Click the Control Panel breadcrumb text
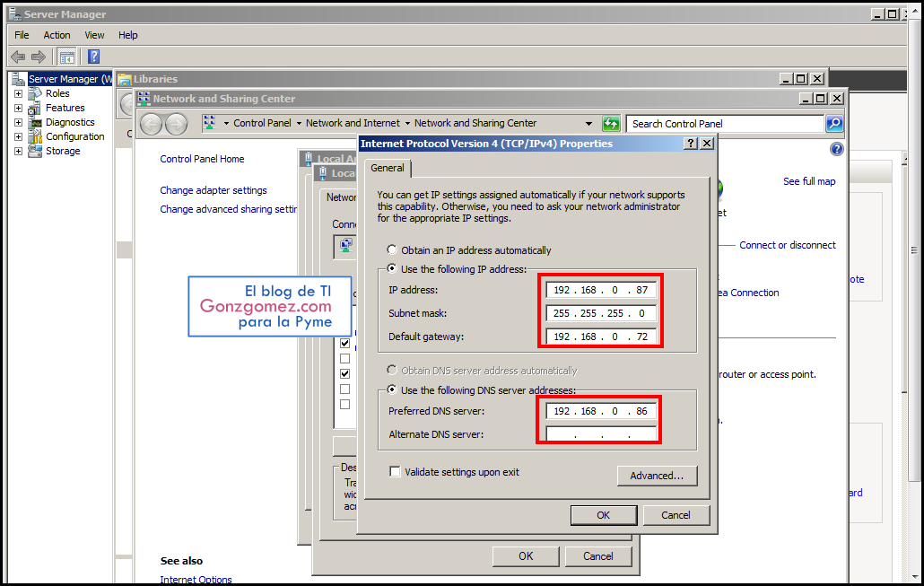 [262, 123]
